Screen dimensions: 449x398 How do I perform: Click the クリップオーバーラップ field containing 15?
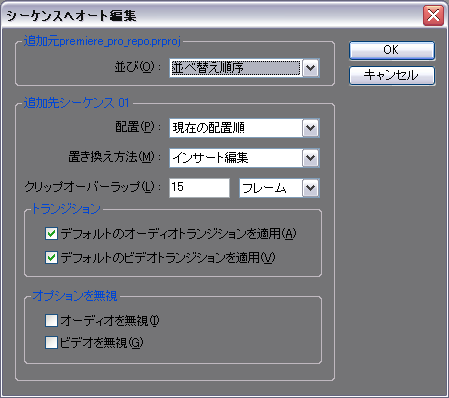(199, 188)
